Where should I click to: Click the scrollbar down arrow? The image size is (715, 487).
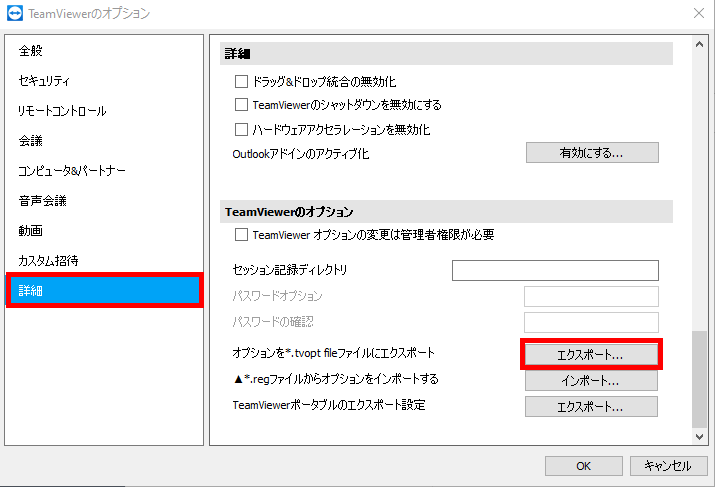point(699,437)
